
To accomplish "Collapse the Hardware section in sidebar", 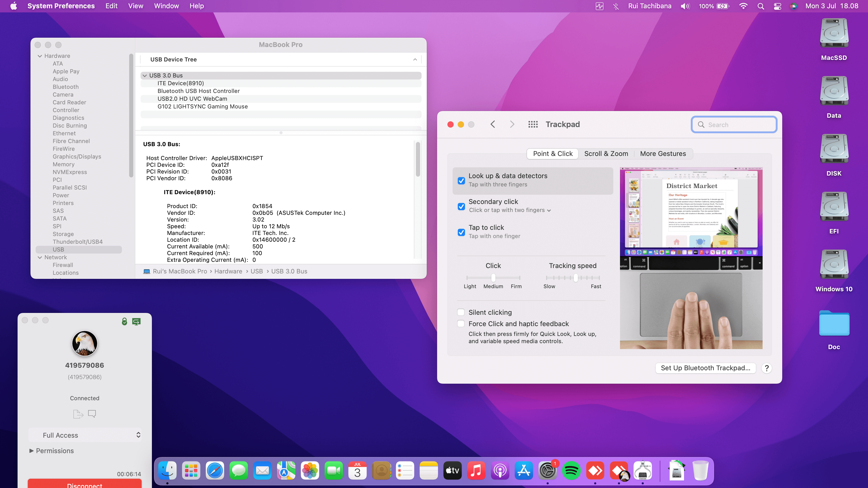I will point(40,56).
